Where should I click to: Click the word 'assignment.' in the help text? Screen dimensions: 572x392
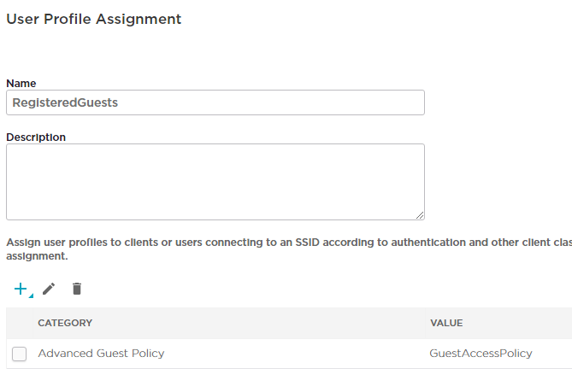tap(37, 256)
